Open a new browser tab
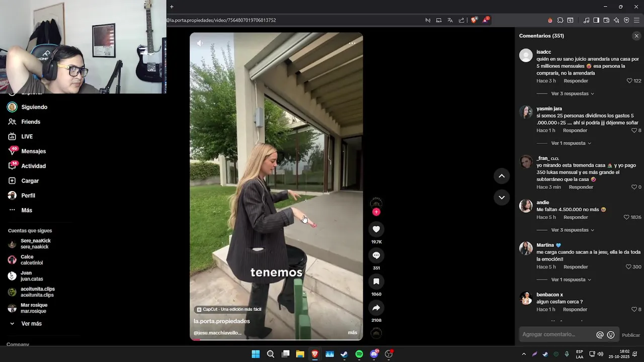Viewport: 644px width, 362px height. [x=172, y=7]
